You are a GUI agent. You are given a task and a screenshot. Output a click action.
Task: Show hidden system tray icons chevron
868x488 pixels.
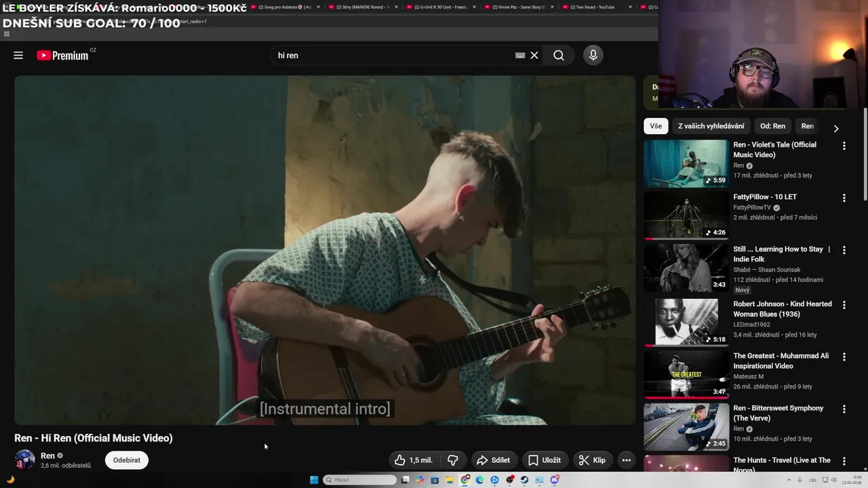coord(789,480)
